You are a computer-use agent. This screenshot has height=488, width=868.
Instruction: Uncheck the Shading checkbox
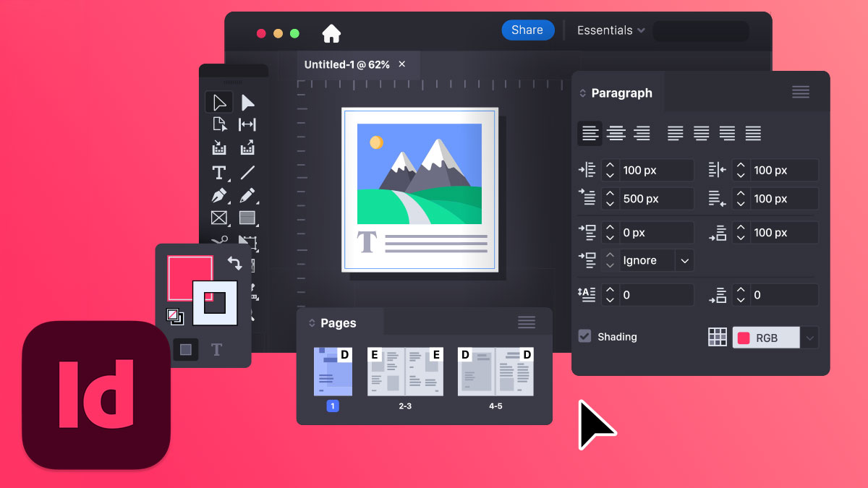pos(584,336)
